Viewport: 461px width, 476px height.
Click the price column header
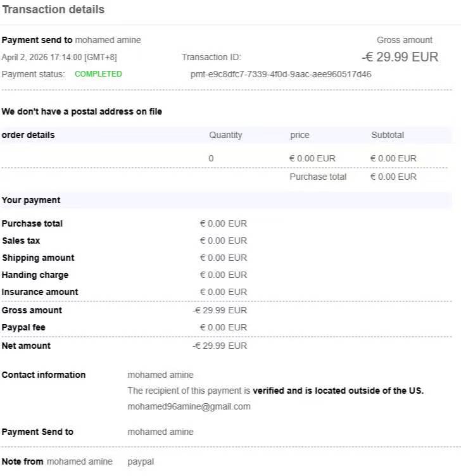300,135
